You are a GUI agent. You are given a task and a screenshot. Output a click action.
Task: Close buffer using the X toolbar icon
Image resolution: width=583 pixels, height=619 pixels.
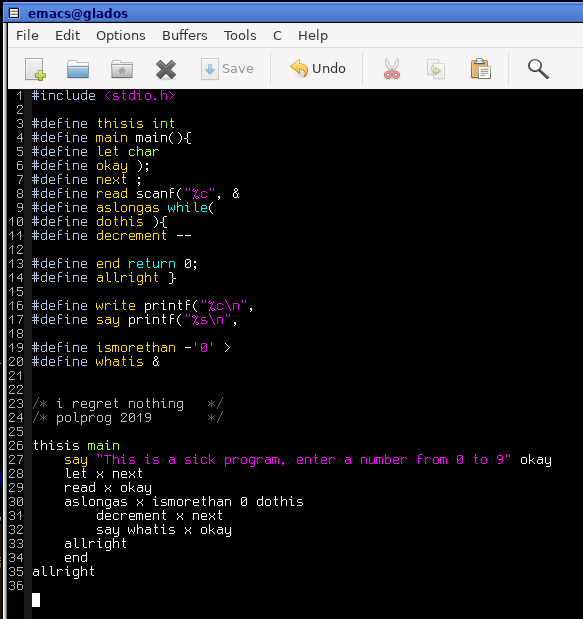[166, 69]
